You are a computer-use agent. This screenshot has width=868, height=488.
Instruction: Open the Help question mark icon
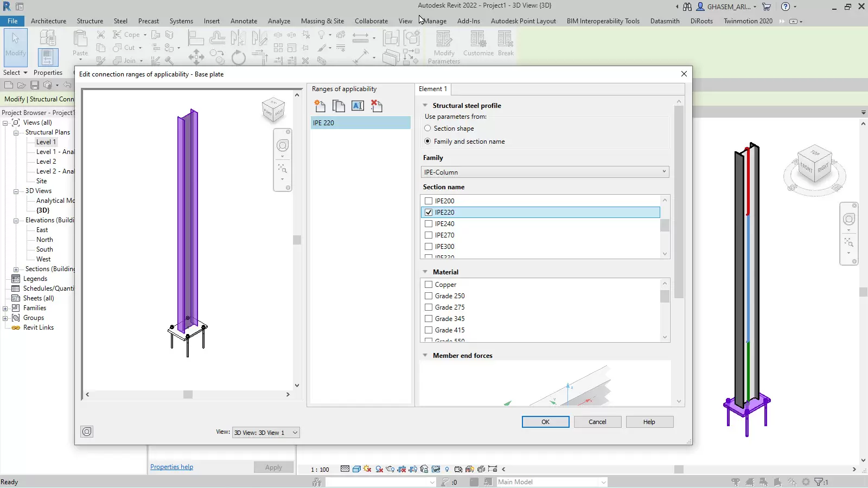(x=785, y=7)
